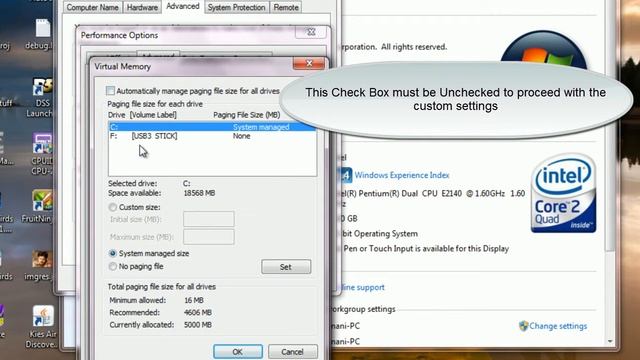
Task: Click Change settings link in System window
Action: [558, 326]
